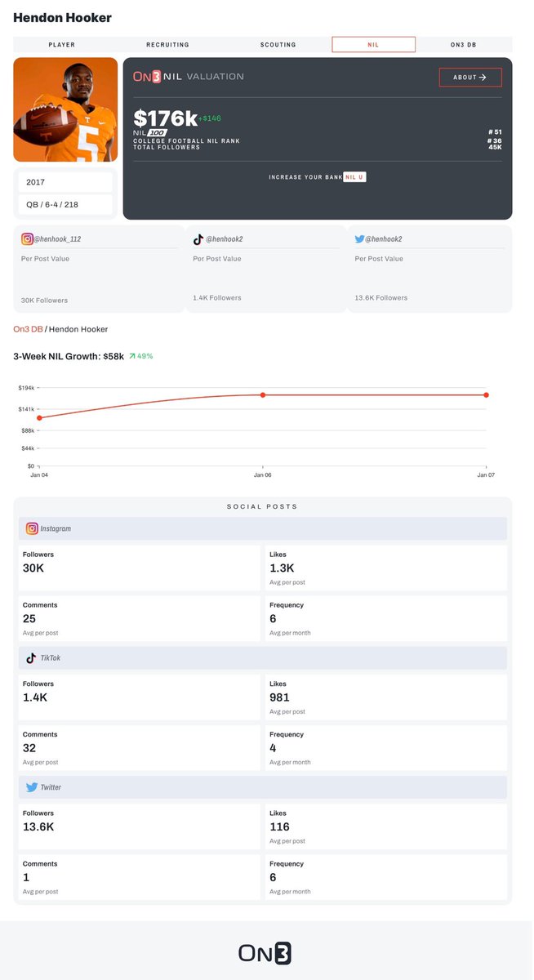Click the Instagram icon beside @henhook_112
This screenshot has width=534, height=980.
coord(27,239)
